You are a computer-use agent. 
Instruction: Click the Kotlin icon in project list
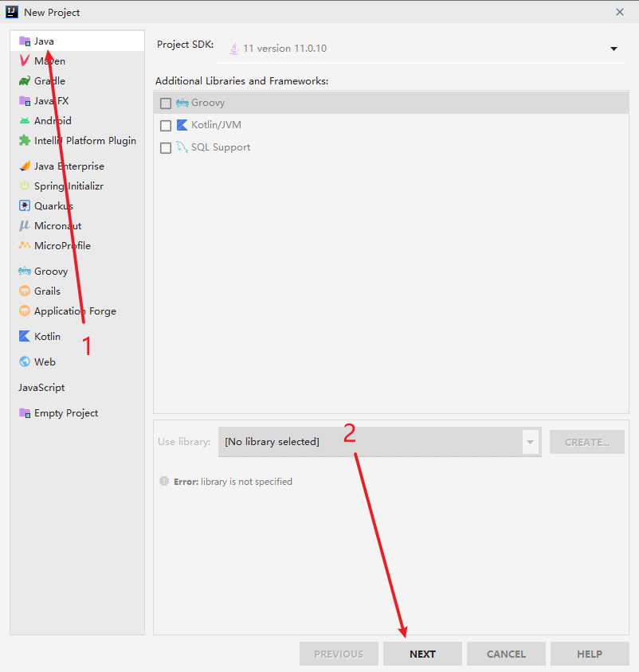point(25,337)
